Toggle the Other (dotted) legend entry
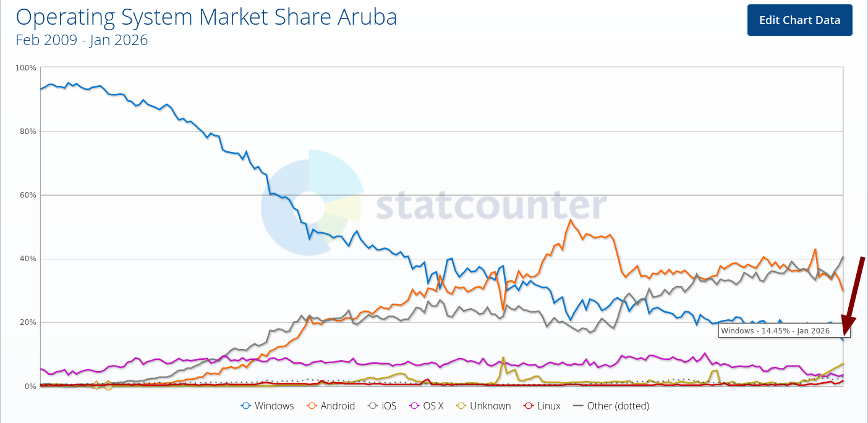The width and height of the screenshot is (868, 423). pos(618,406)
